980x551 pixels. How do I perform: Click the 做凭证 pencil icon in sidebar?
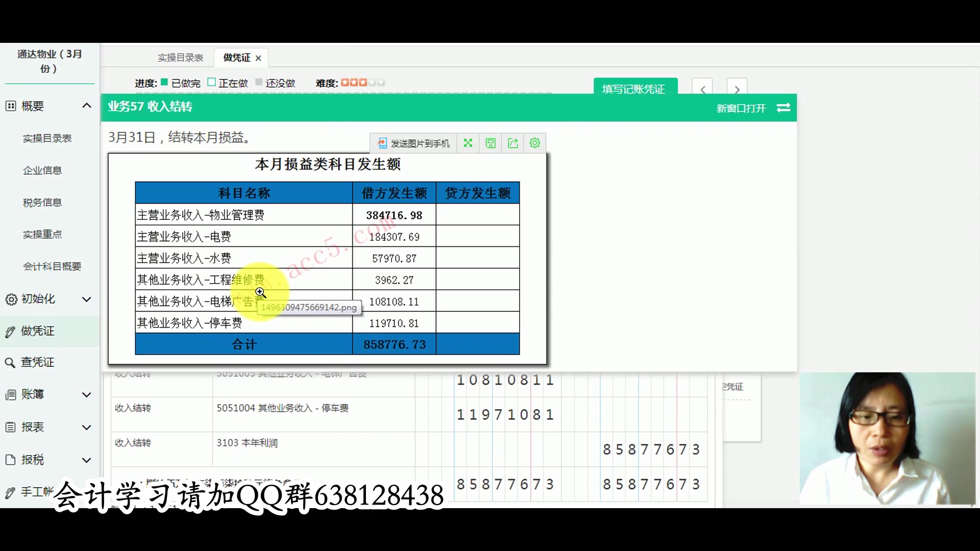(x=11, y=331)
